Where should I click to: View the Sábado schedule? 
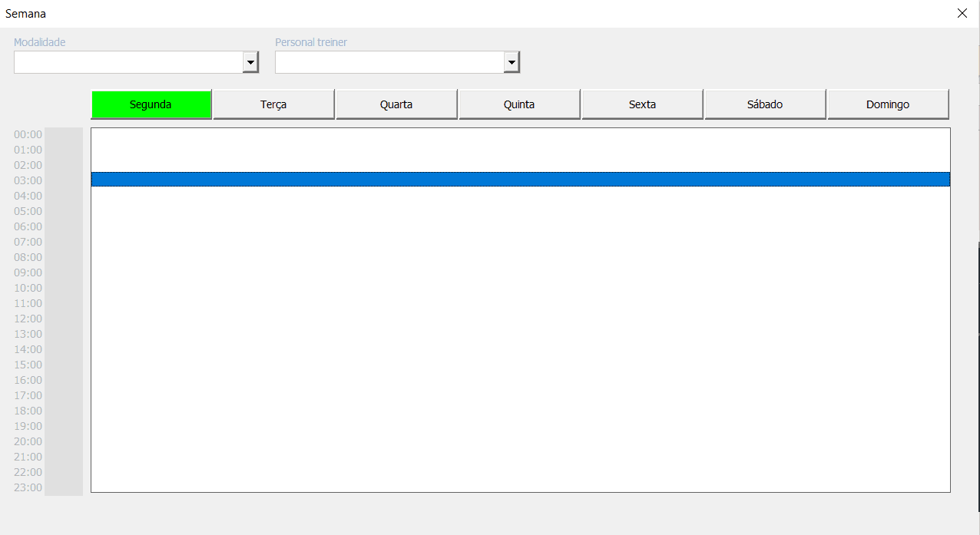pyautogui.click(x=765, y=104)
